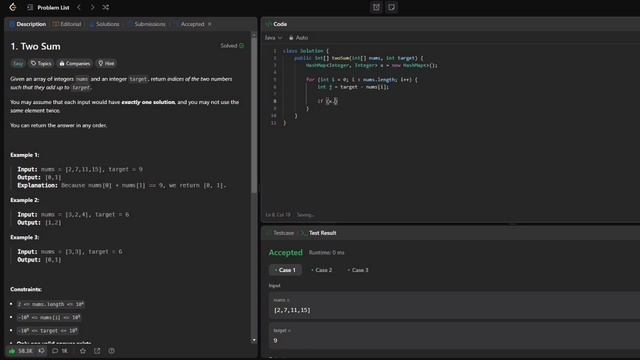Viewport: 640px width, 360px height.
Task: Place cursor in the if statement on line 8
Action: pos(328,101)
